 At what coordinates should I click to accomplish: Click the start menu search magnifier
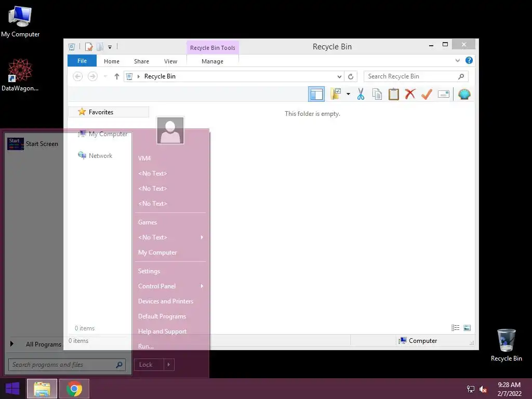click(x=119, y=365)
